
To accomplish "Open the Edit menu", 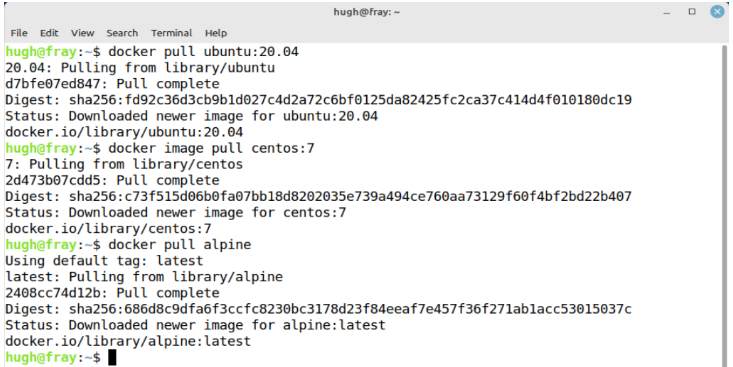I will [49, 33].
